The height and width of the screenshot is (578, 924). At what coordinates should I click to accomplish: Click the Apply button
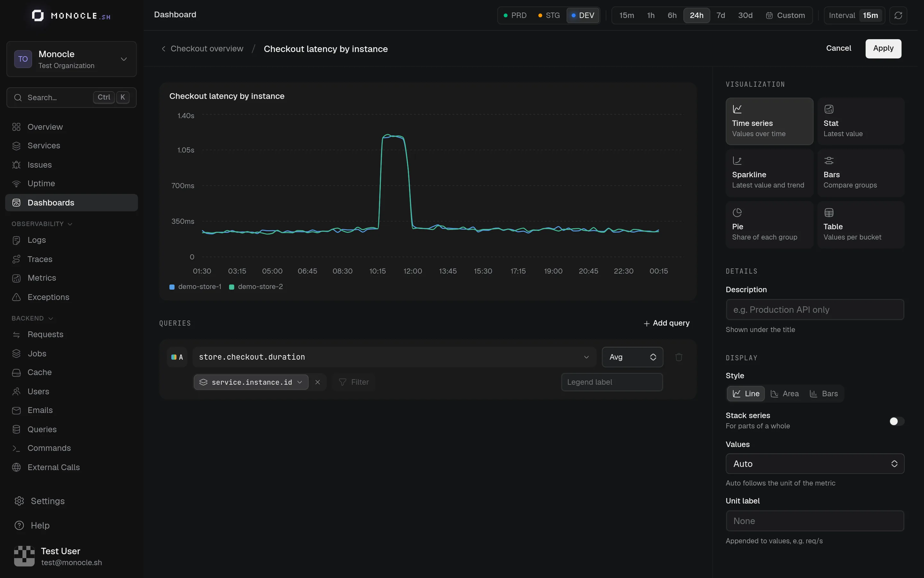pyautogui.click(x=883, y=48)
